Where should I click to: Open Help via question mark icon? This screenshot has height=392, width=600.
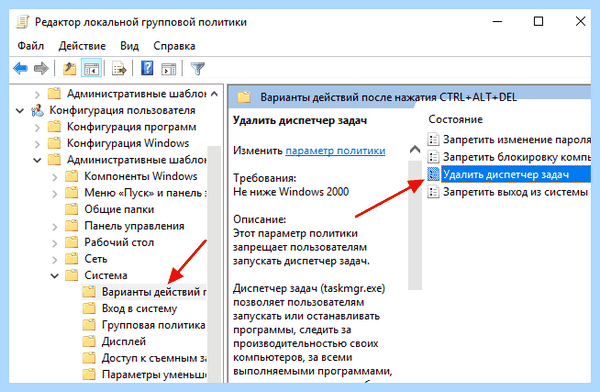point(147,69)
